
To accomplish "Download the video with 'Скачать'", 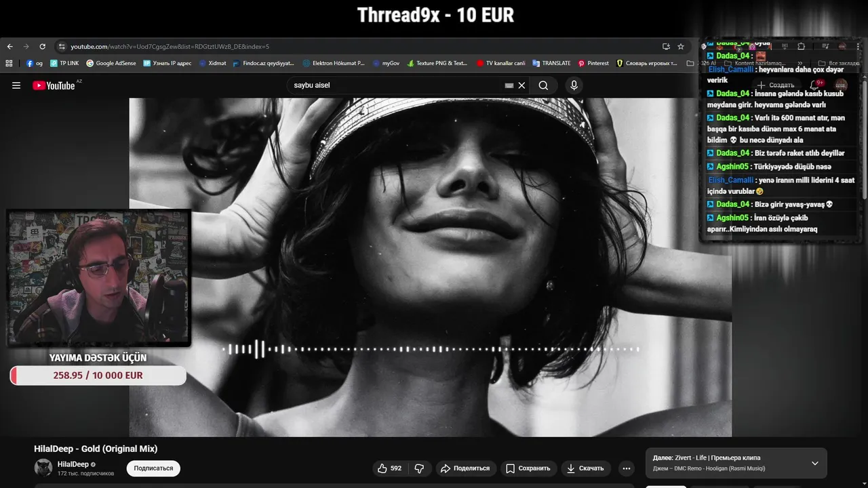I will coord(585,468).
